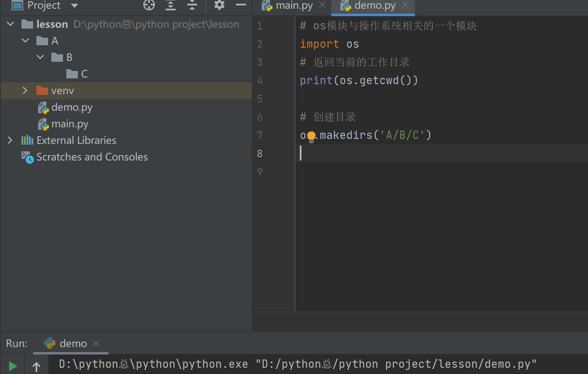Click the print(os.getcwd()) line
The height and width of the screenshot is (374, 588).
click(359, 80)
